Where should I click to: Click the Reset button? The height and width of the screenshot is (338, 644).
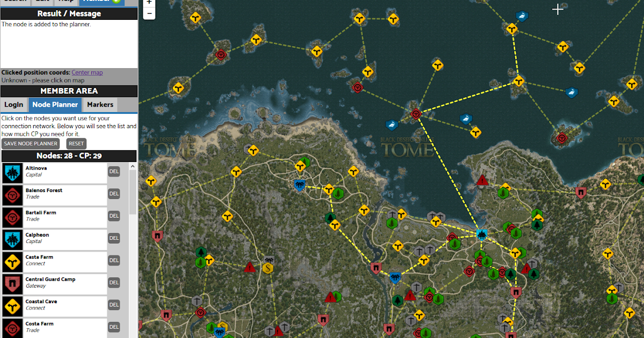76,143
